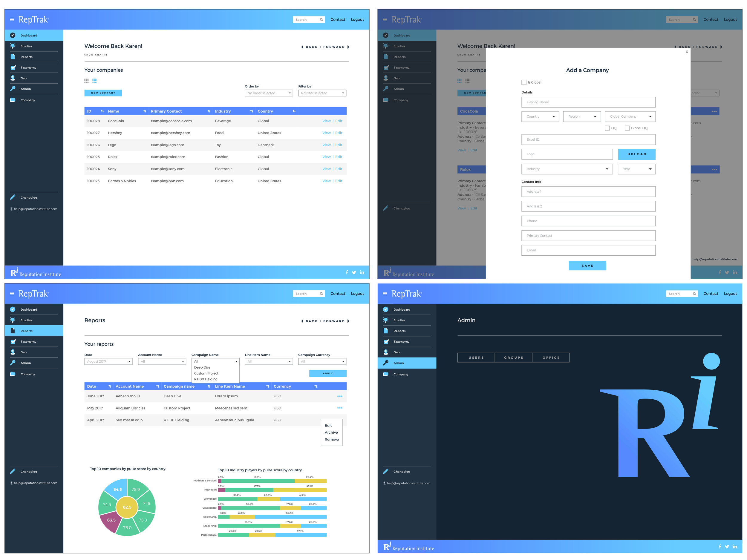Switch to list view icon under Your companies
This screenshot has width=747, height=560.
point(94,81)
